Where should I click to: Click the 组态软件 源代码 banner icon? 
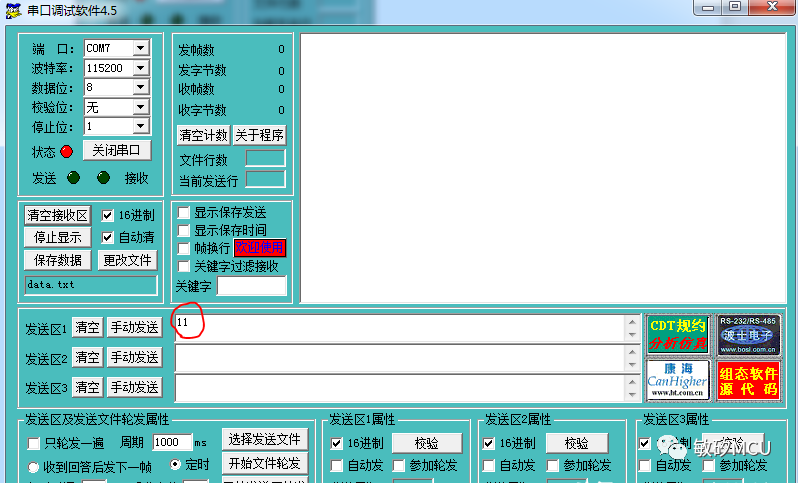coord(748,379)
